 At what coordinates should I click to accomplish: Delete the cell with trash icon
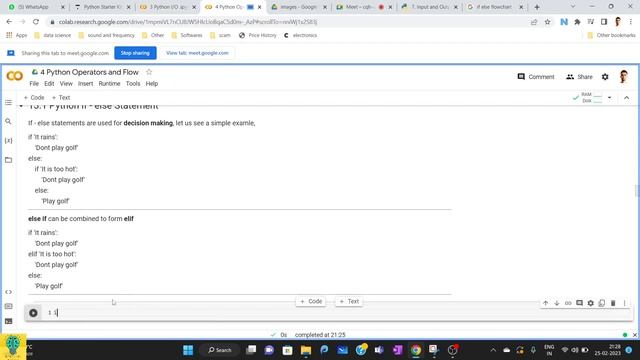[x=613, y=303]
